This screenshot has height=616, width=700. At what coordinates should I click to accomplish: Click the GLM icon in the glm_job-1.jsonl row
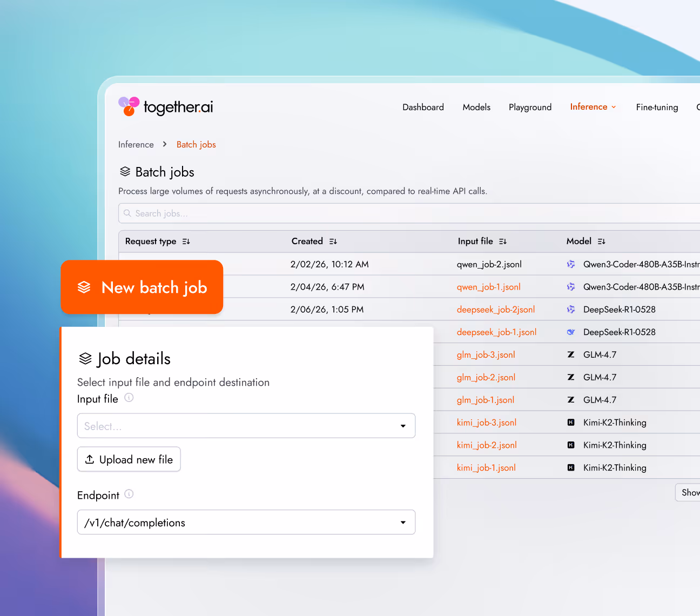click(x=571, y=400)
